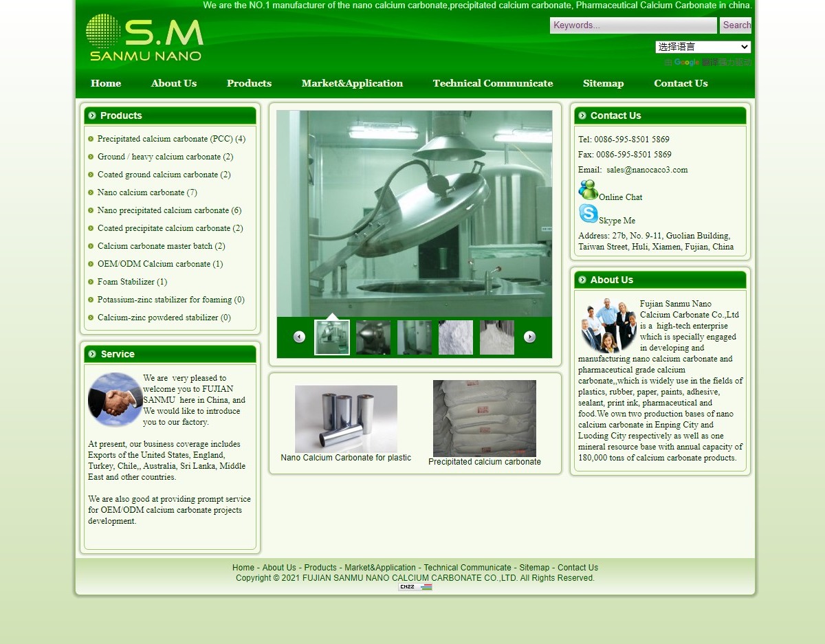Click Sitemap link in the footer
This screenshot has width=825, height=644.
(534, 568)
